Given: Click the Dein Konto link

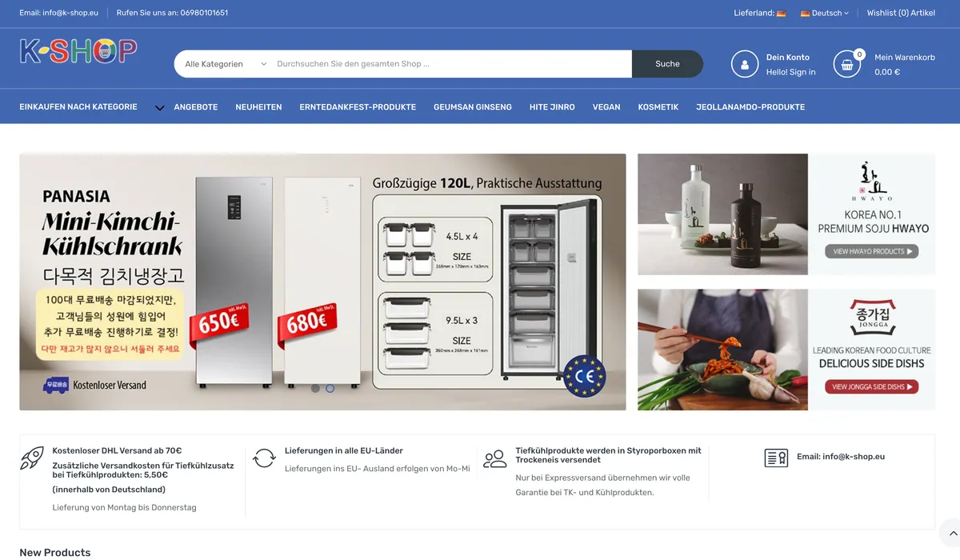Looking at the screenshot, I should click(x=788, y=58).
